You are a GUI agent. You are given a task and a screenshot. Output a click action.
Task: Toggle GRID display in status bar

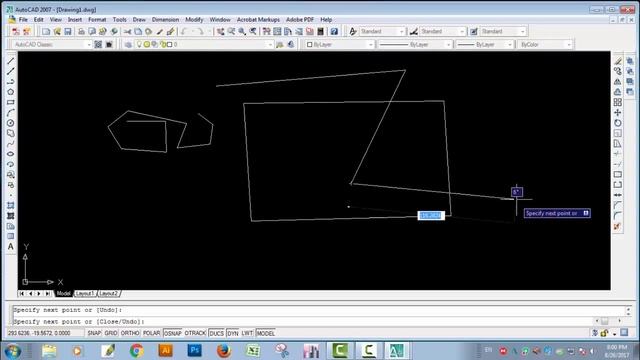coord(111,333)
